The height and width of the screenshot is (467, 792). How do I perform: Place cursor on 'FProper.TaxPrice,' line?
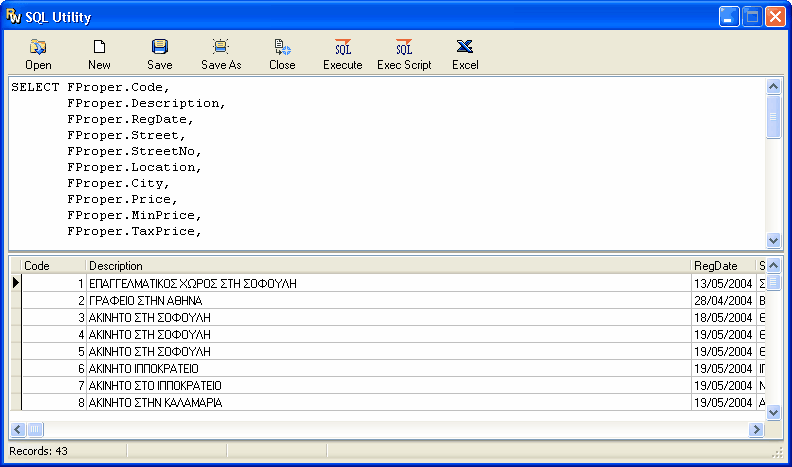pos(134,232)
